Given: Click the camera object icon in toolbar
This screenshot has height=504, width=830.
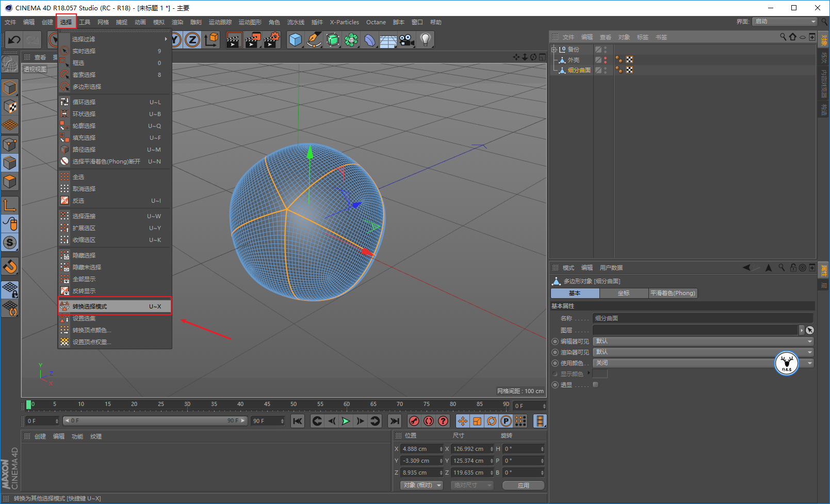Looking at the screenshot, I should tap(406, 40).
